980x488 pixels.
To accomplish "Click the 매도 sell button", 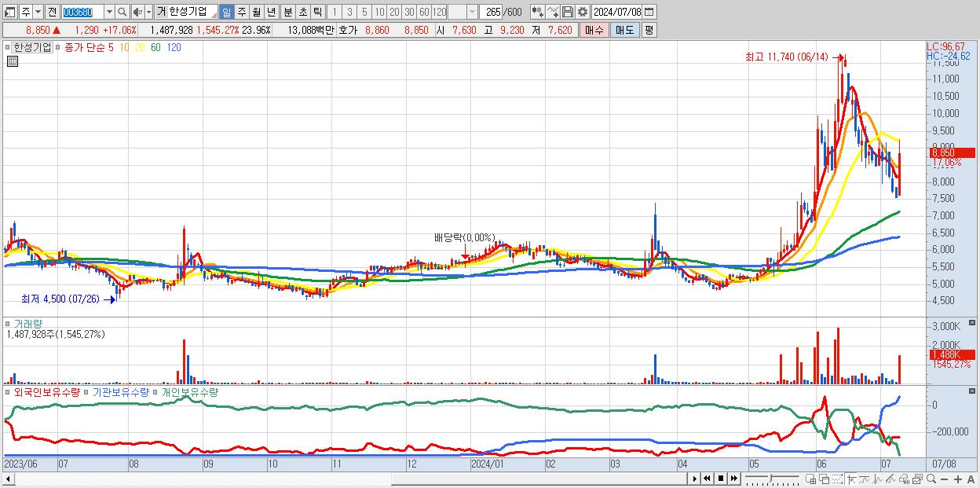I will tap(624, 30).
